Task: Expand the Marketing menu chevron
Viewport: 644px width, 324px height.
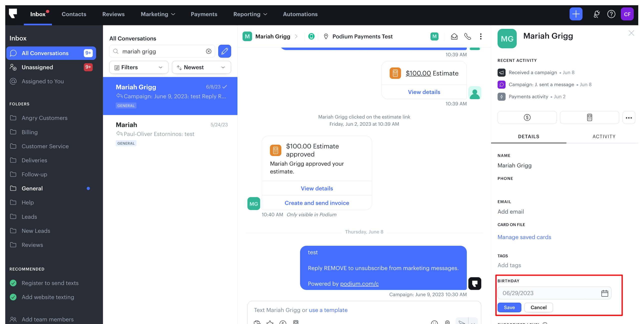Action: point(174,14)
